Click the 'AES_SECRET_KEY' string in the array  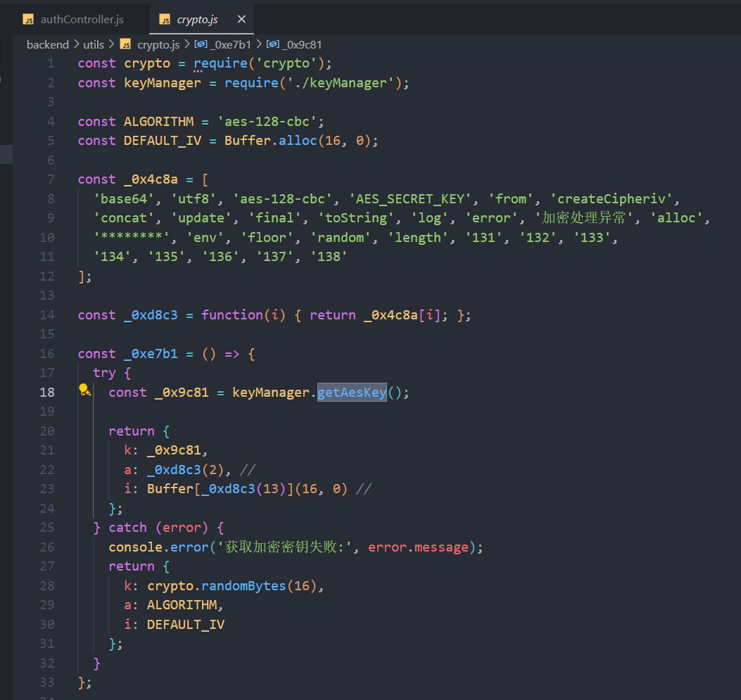[410, 199]
